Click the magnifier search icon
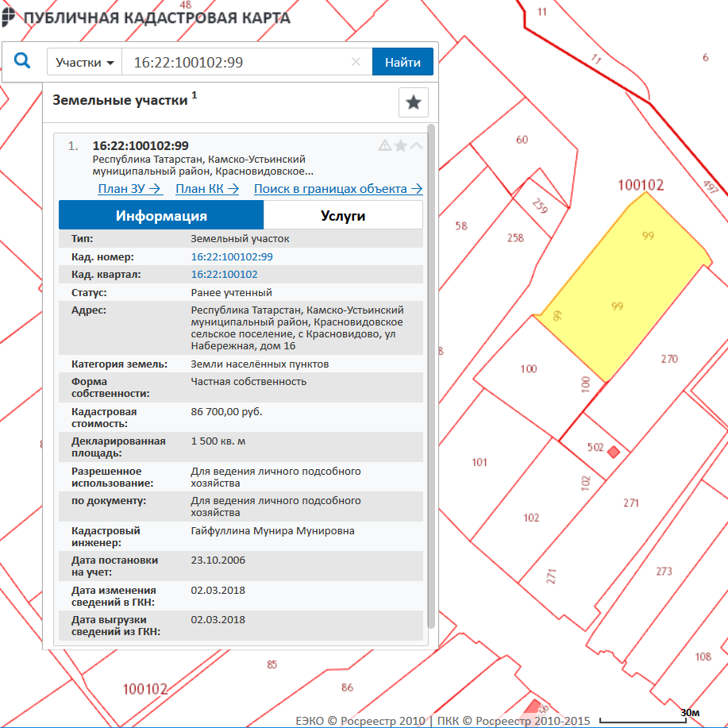 [x=23, y=61]
